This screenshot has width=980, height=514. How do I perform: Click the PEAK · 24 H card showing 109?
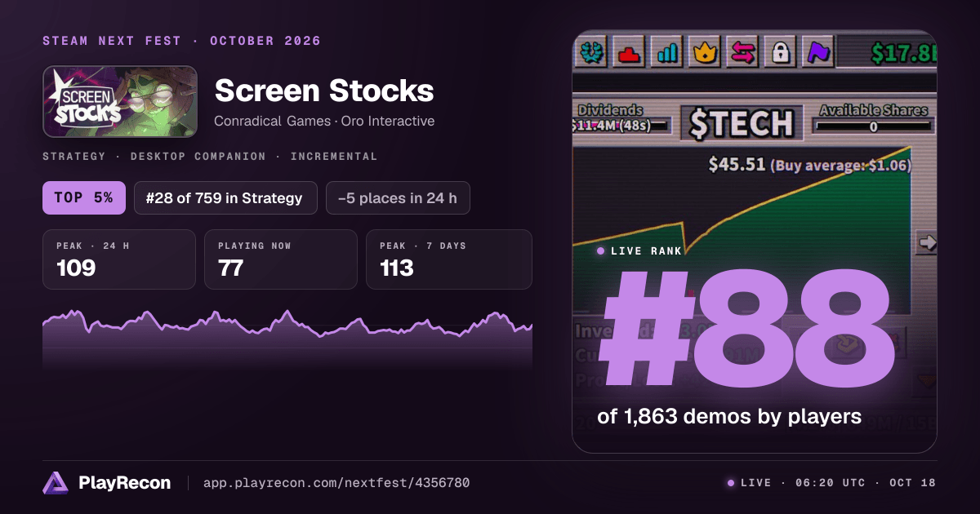click(x=119, y=259)
